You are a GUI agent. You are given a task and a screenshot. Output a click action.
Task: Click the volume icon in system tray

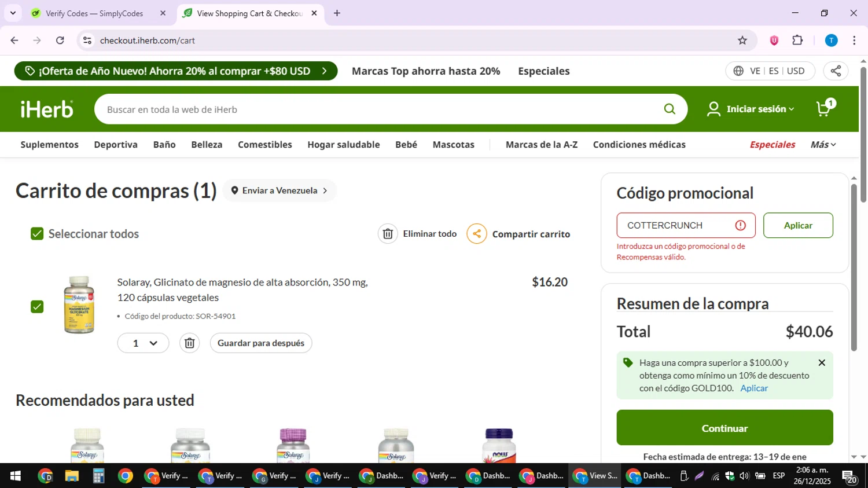pos(744,476)
